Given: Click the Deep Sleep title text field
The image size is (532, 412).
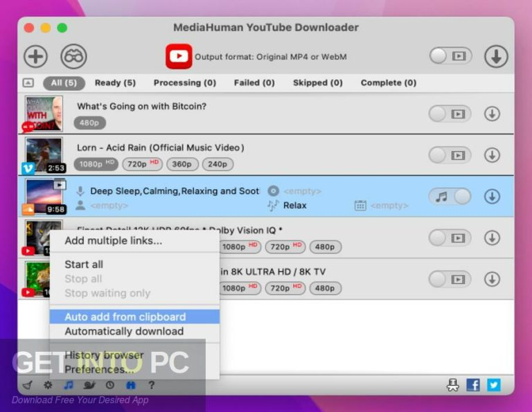Looking at the screenshot, I should click(x=175, y=191).
